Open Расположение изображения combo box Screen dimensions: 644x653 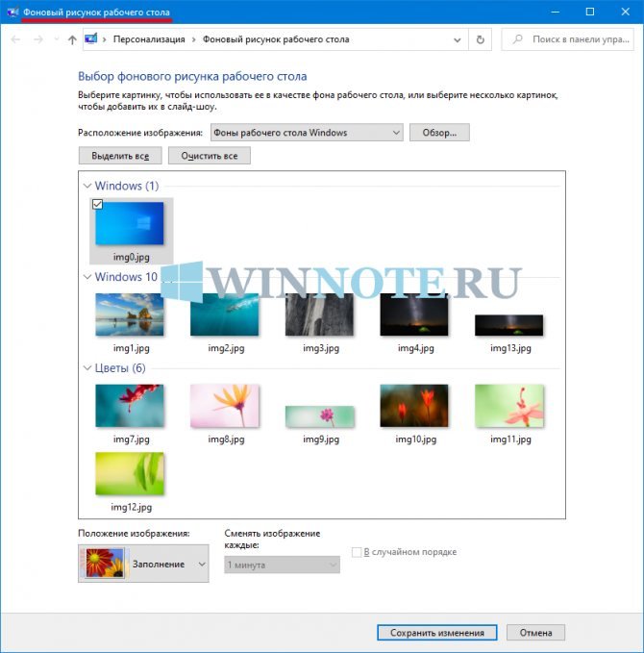(307, 133)
